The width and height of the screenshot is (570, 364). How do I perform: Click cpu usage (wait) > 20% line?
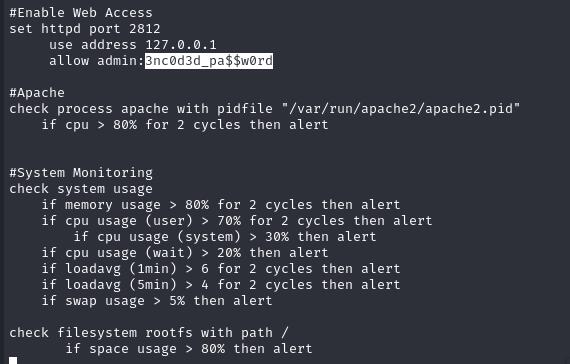(x=185, y=253)
